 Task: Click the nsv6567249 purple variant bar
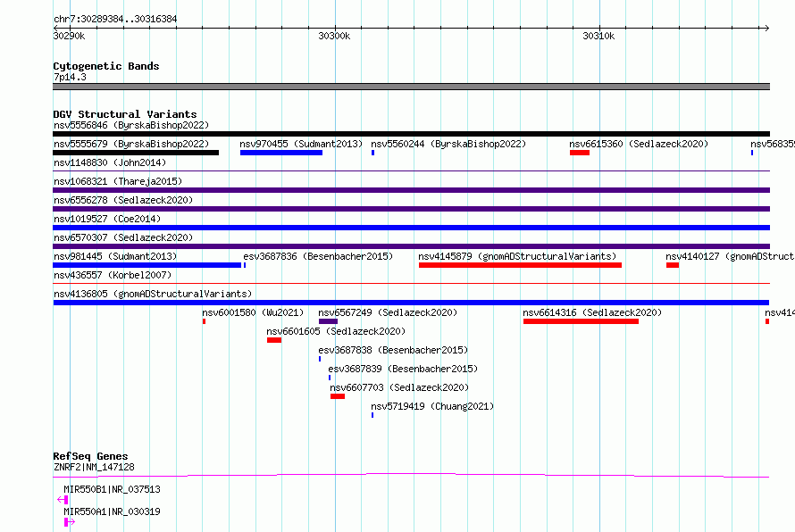328,321
